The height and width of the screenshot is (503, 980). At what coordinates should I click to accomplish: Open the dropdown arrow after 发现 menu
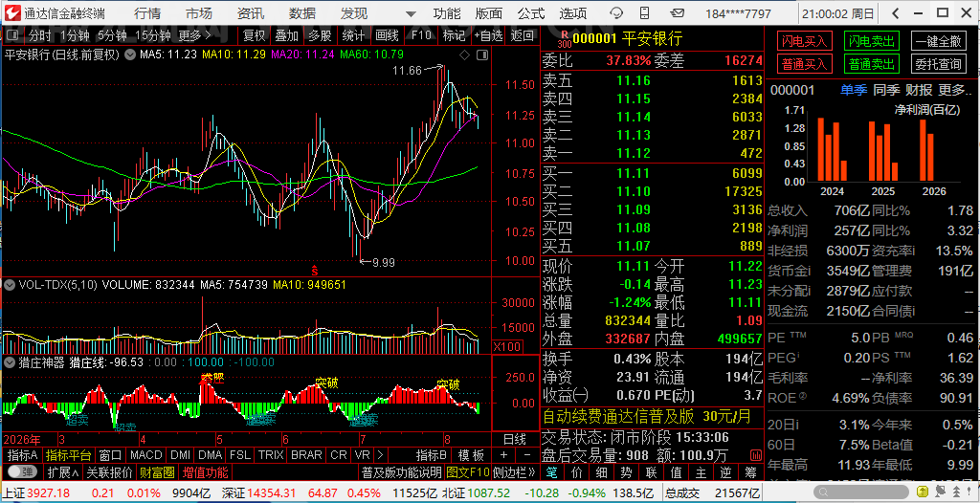[x=410, y=14]
